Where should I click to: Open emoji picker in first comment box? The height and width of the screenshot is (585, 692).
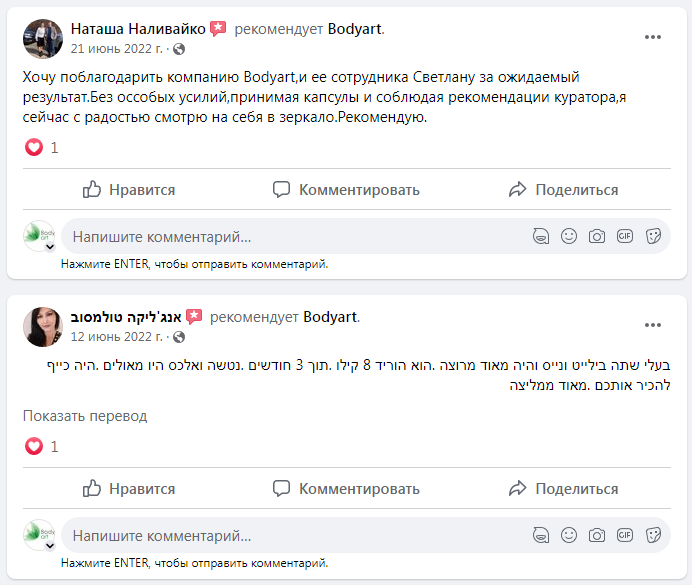point(569,237)
